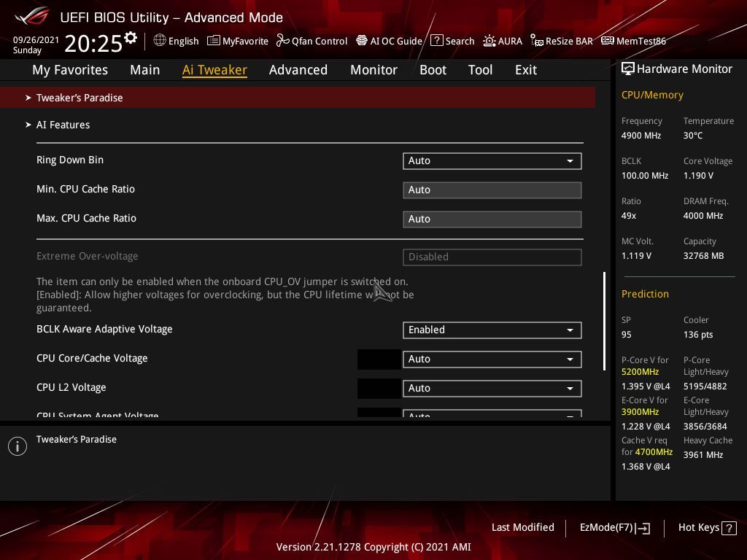
Task: Click the Hardware Monitor panel icon
Action: tap(628, 69)
